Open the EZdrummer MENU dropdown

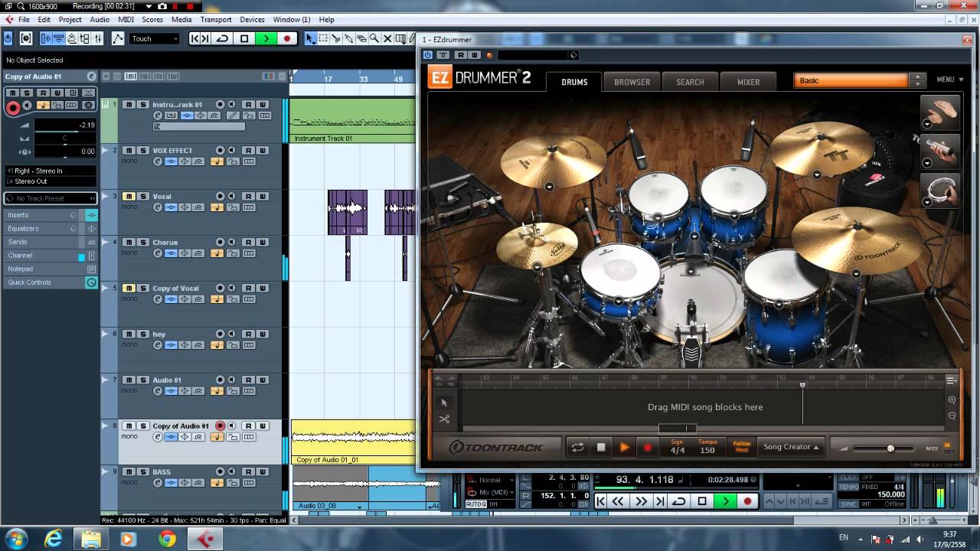950,80
